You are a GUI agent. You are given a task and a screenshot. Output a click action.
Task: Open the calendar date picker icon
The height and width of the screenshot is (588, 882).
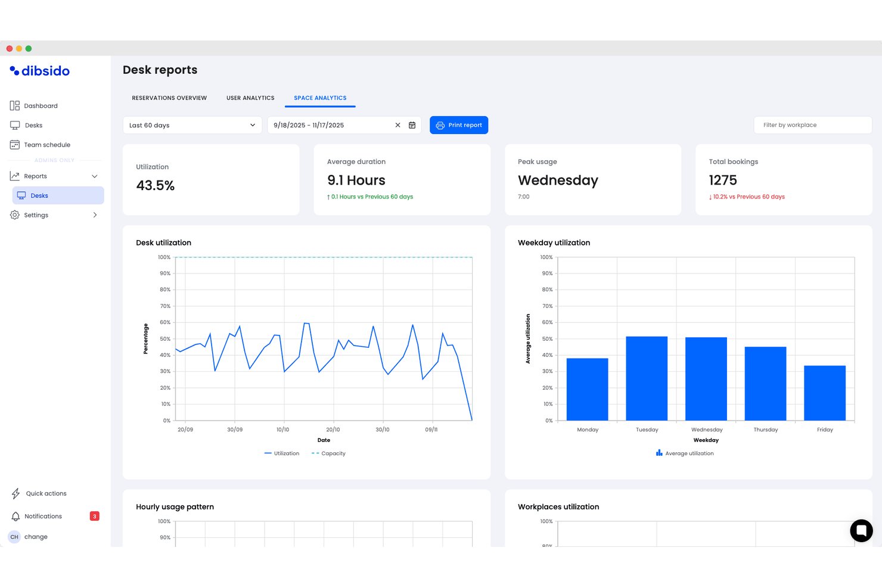[x=412, y=125]
